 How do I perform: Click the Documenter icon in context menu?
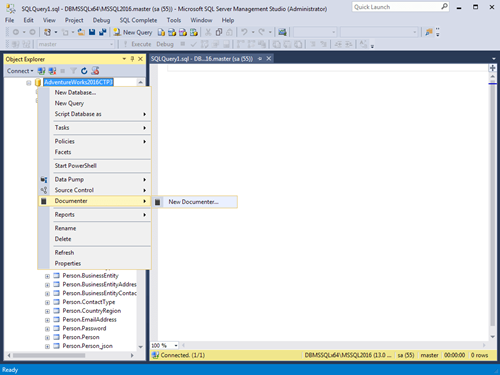[x=44, y=201]
